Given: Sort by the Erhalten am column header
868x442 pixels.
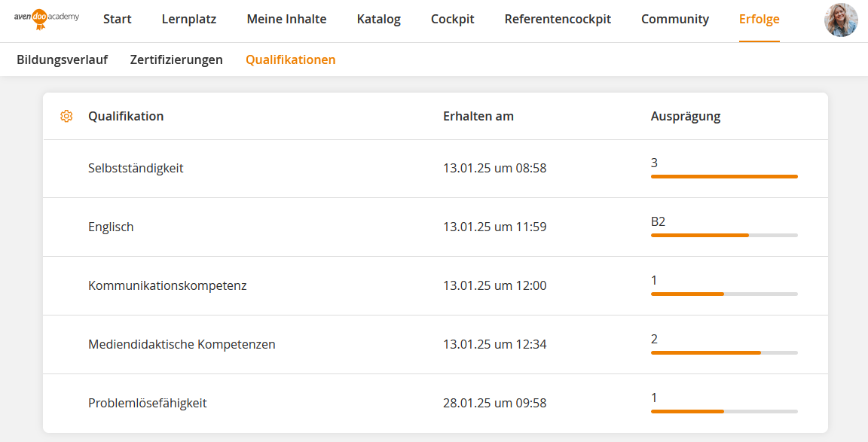Looking at the screenshot, I should coord(478,116).
